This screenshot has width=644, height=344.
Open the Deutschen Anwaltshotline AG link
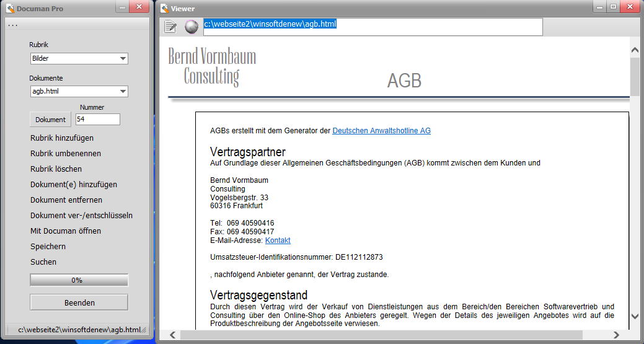(382, 131)
